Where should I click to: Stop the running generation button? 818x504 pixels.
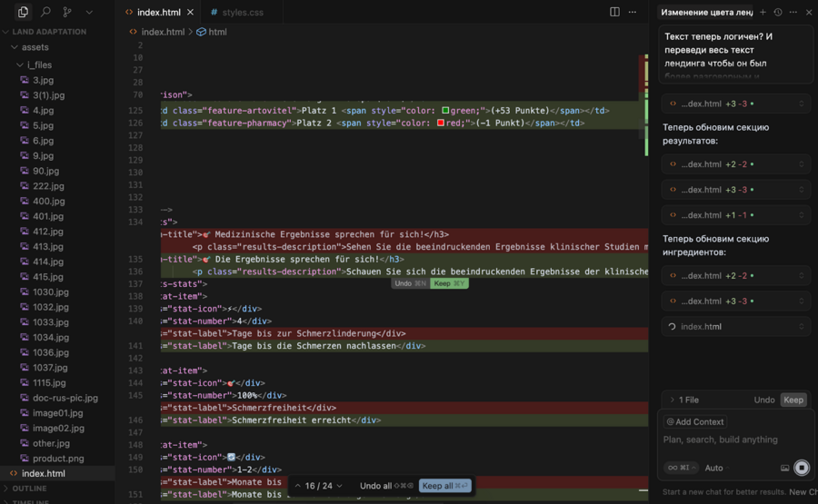click(x=802, y=468)
